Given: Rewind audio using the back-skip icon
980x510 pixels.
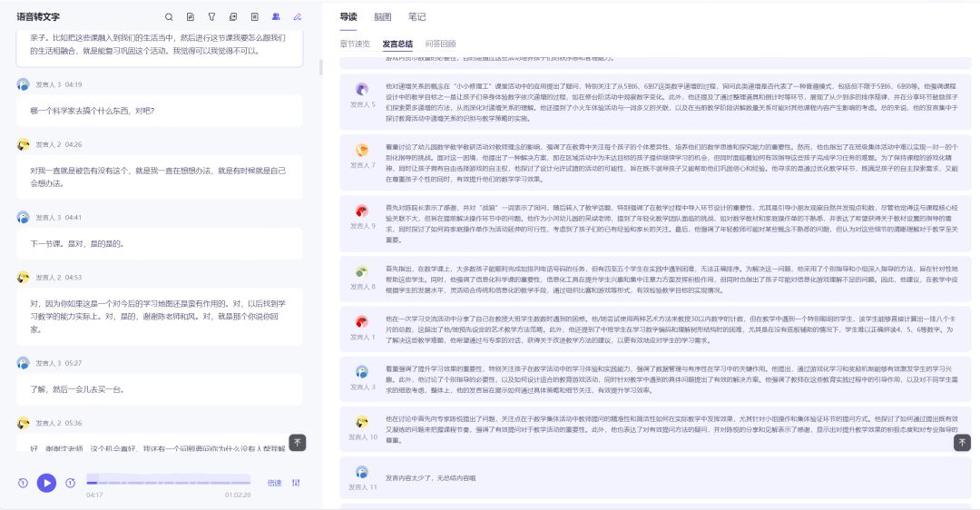Looking at the screenshot, I should tap(23, 483).
